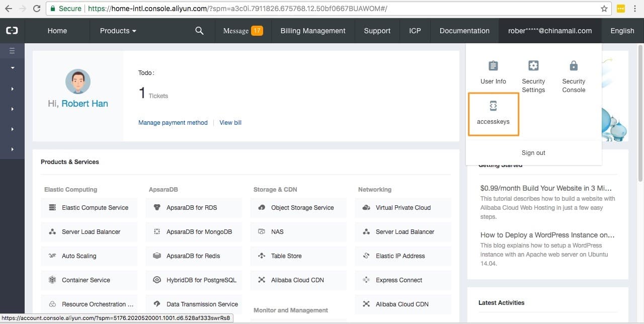Click Robert Han's avatar picture
644x324 pixels.
78,82
